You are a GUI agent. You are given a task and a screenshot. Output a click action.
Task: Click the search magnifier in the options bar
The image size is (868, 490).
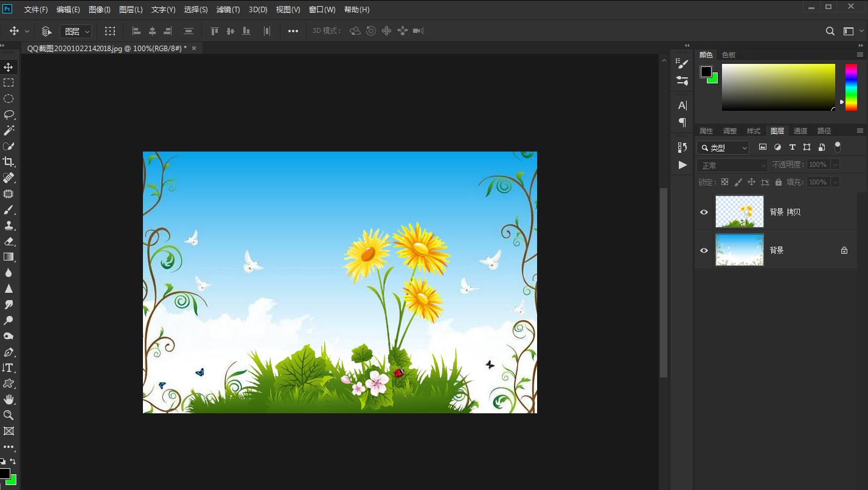(x=830, y=31)
